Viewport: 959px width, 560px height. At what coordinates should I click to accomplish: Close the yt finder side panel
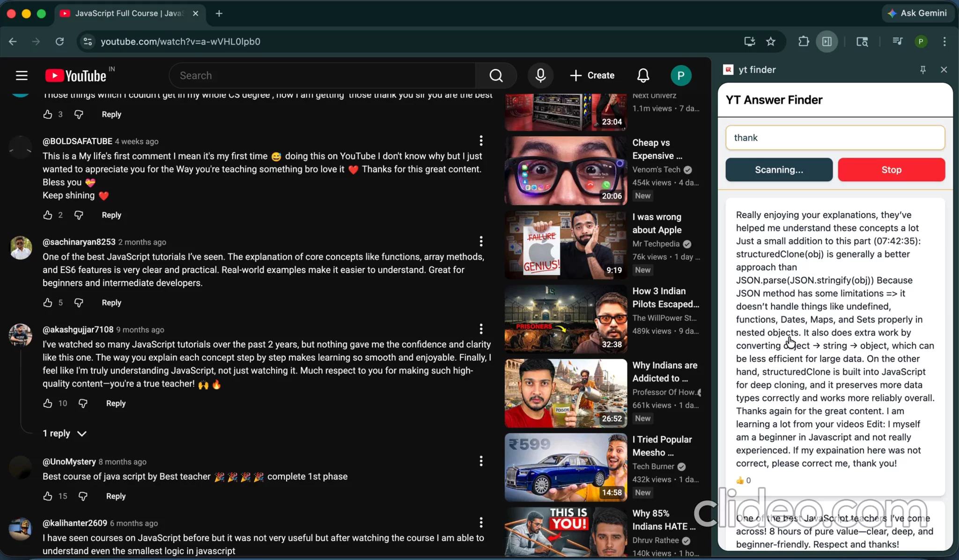944,70
